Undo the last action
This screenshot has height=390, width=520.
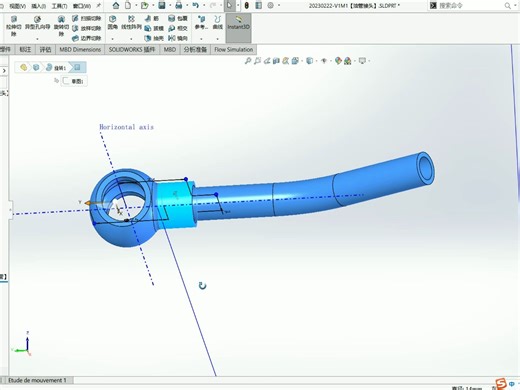pos(196,5)
